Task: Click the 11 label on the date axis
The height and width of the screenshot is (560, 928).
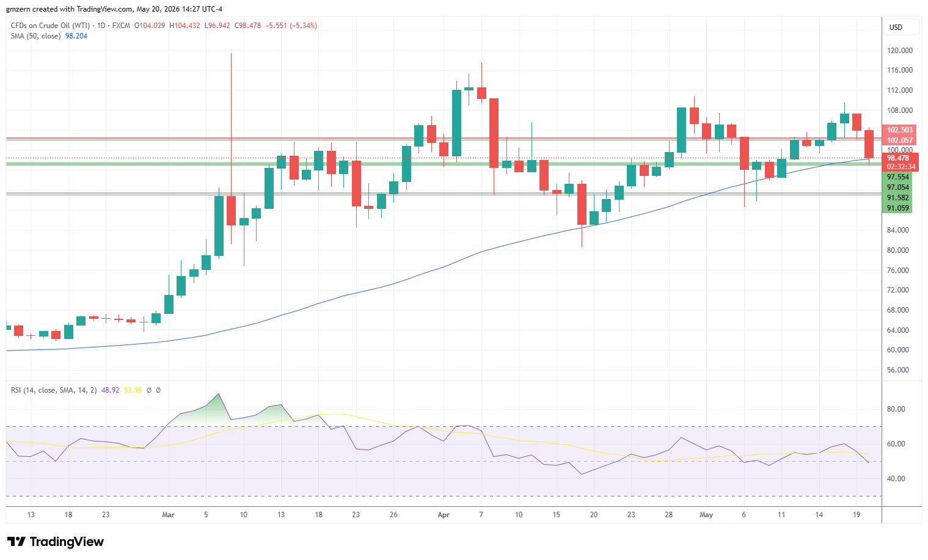Action: tap(781, 515)
